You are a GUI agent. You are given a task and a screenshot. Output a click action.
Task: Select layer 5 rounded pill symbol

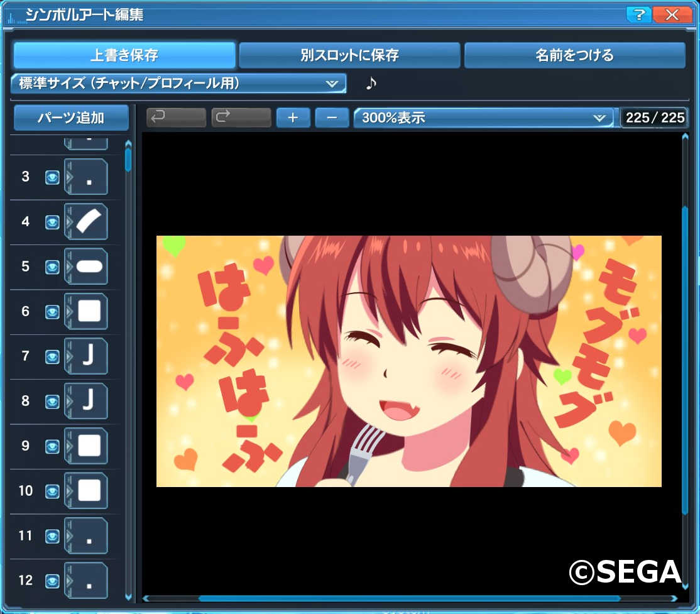pyautogui.click(x=86, y=266)
